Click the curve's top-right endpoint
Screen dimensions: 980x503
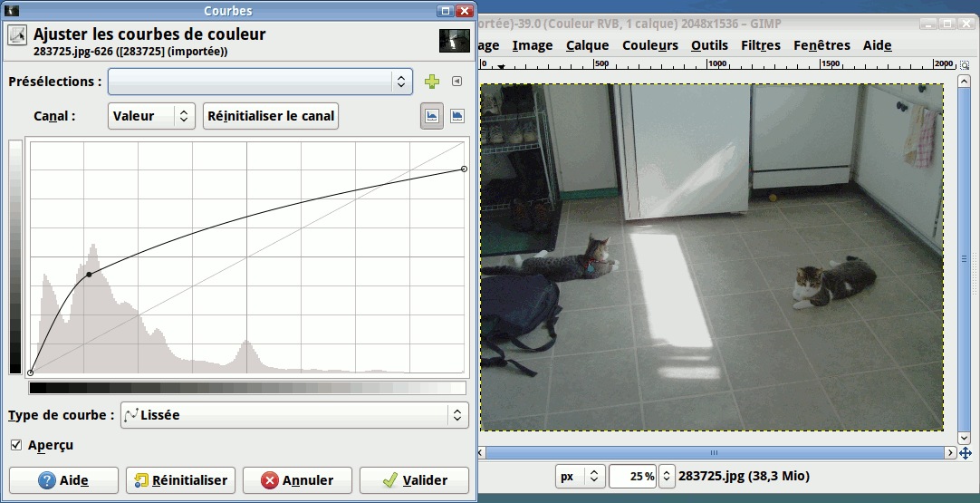tap(464, 169)
